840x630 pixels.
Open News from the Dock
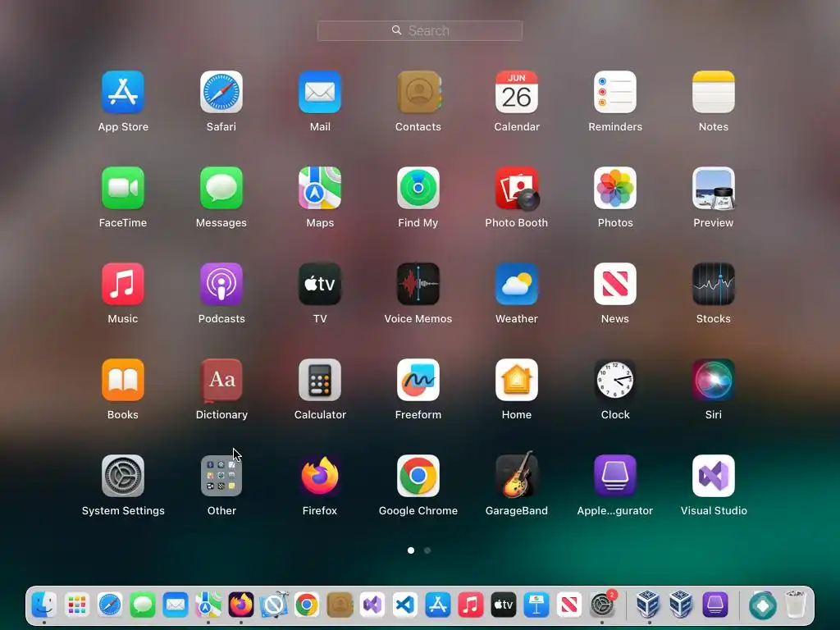pyautogui.click(x=569, y=605)
